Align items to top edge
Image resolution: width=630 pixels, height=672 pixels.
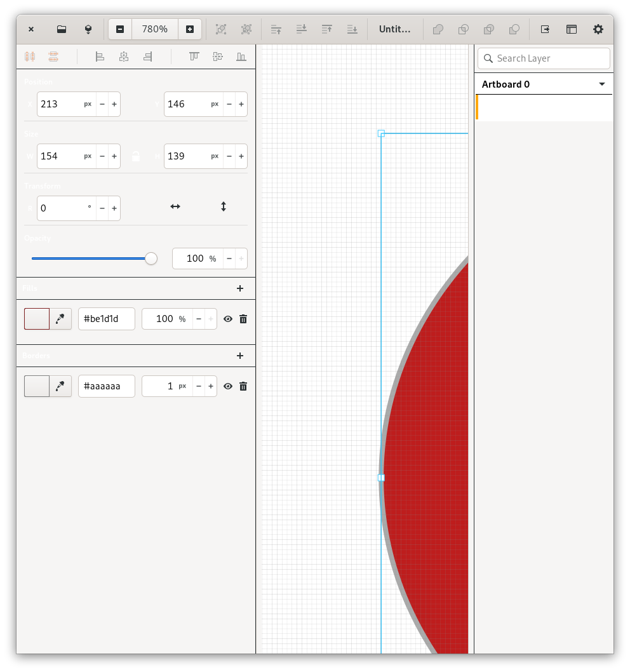(x=194, y=57)
